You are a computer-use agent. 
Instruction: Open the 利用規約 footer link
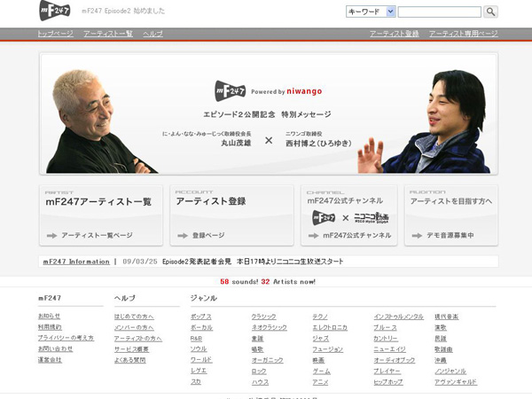50,327
